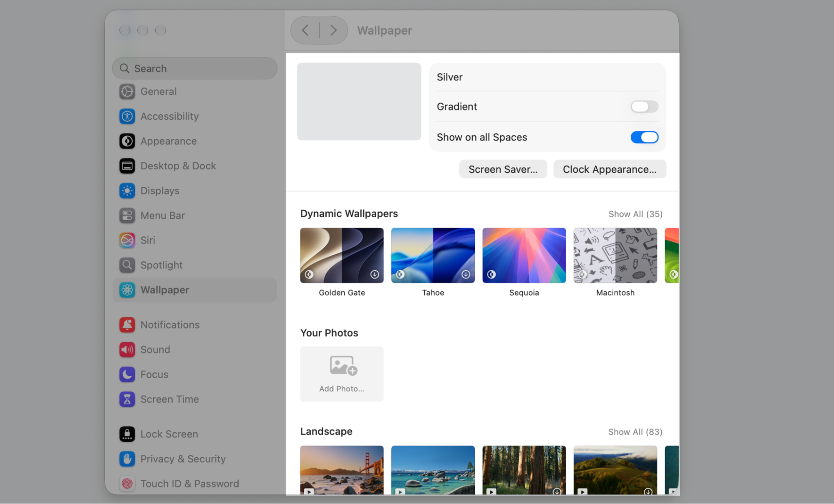The width and height of the screenshot is (834, 504).
Task: Select the Spotlight sidebar icon
Action: (x=127, y=265)
